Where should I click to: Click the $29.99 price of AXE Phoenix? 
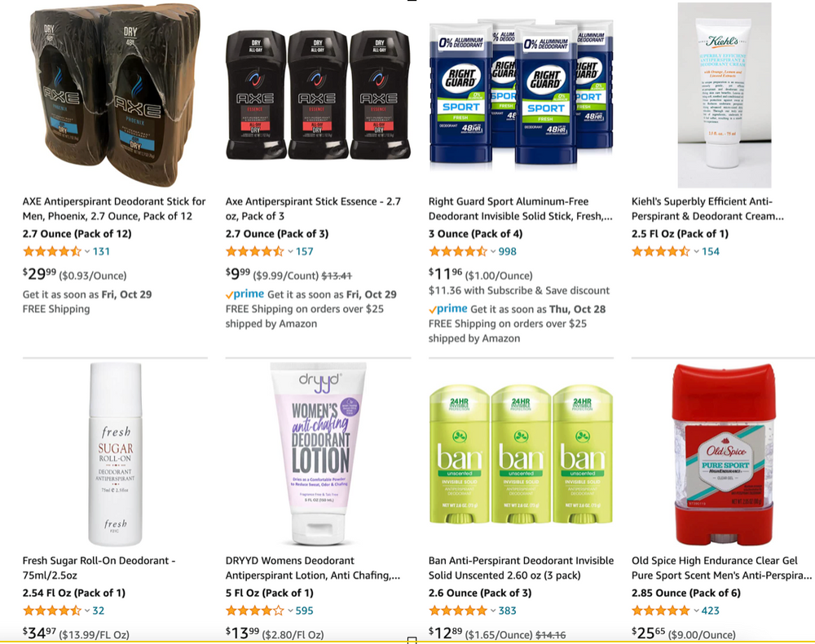click(x=39, y=273)
